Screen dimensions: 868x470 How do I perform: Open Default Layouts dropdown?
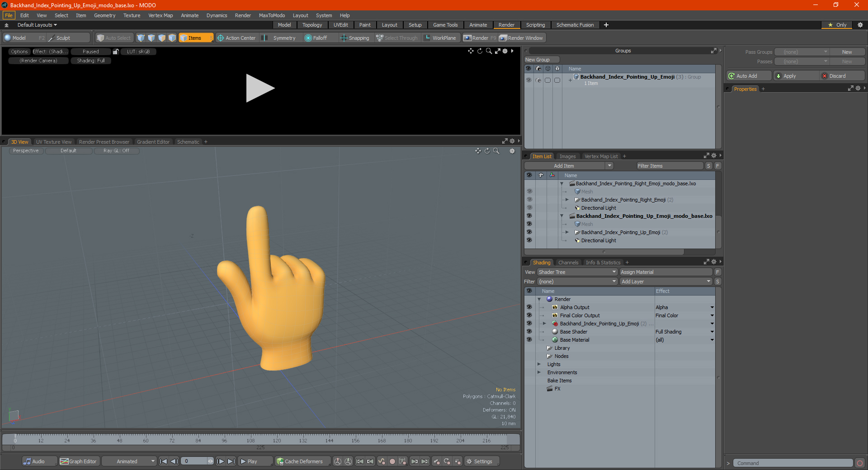[37, 25]
